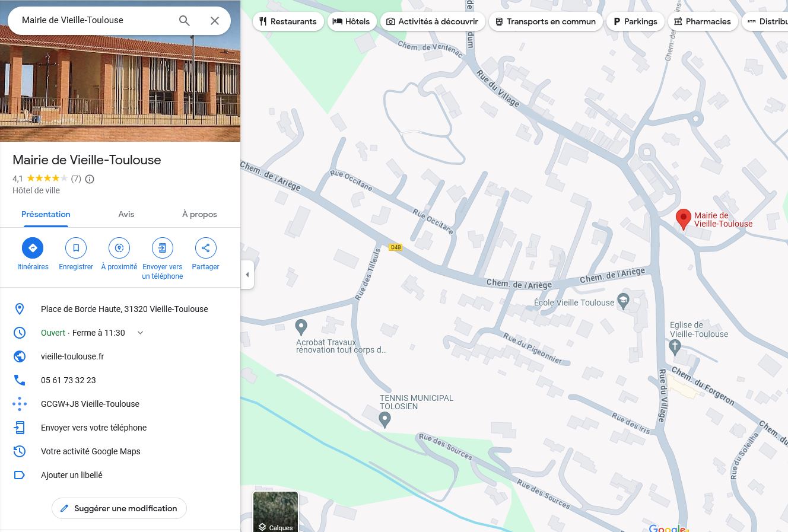
Task: Click the address location pin icon
Action: coord(20,309)
